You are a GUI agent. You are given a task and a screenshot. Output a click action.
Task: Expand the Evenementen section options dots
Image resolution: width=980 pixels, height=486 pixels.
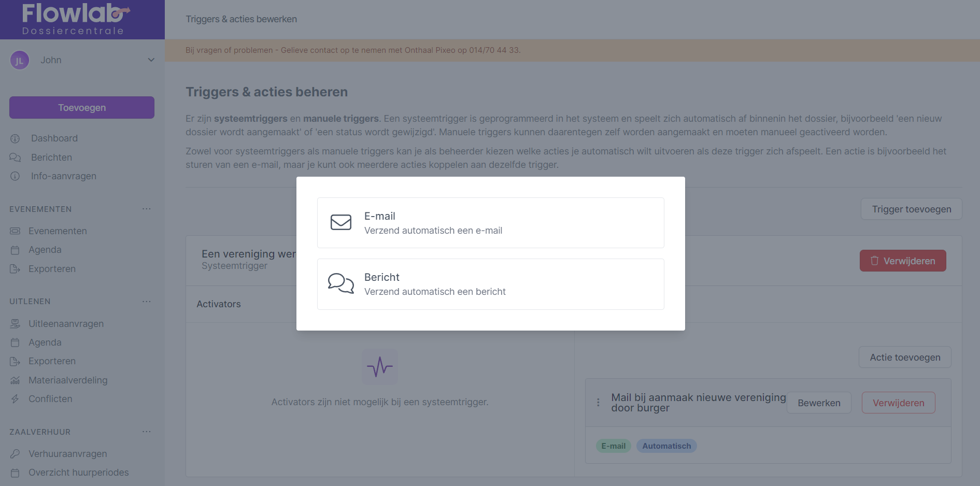point(147,209)
